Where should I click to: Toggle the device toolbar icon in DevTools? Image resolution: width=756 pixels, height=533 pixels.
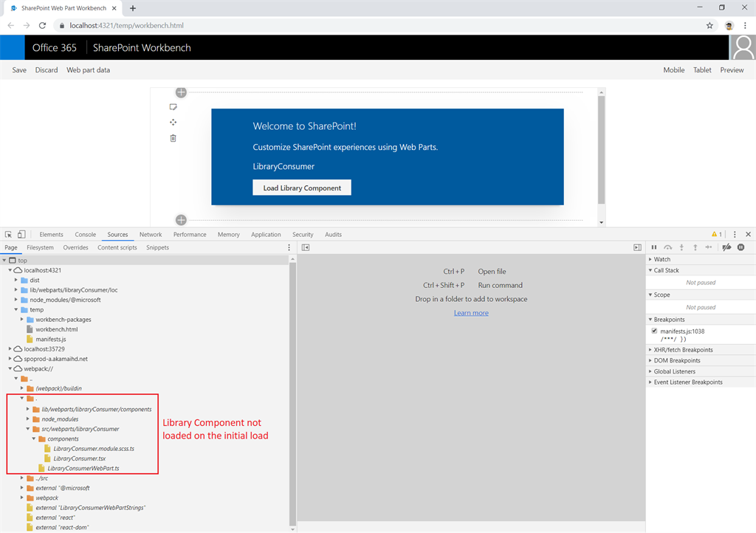pos(21,234)
